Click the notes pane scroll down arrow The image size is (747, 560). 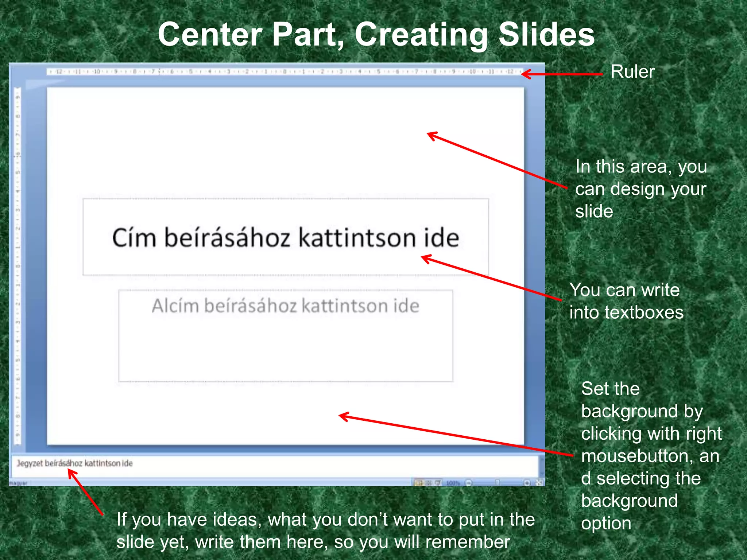542,473
